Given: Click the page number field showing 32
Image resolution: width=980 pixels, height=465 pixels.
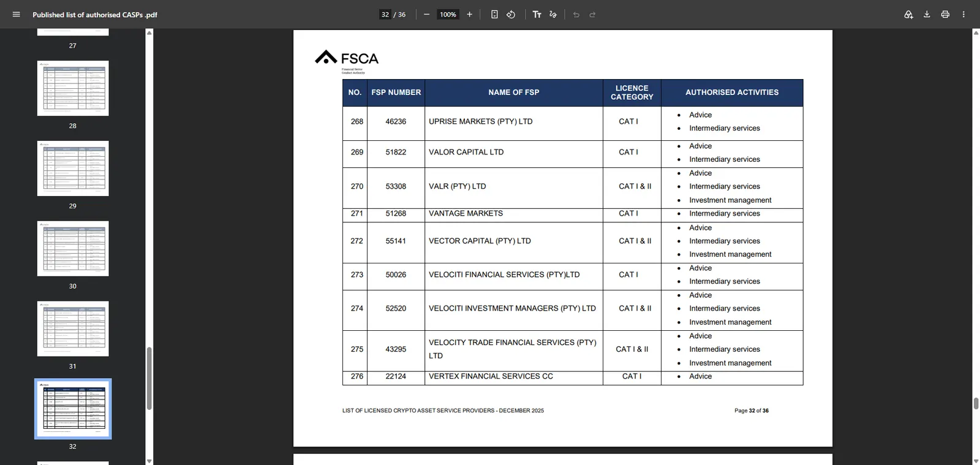Looking at the screenshot, I should coord(385,15).
